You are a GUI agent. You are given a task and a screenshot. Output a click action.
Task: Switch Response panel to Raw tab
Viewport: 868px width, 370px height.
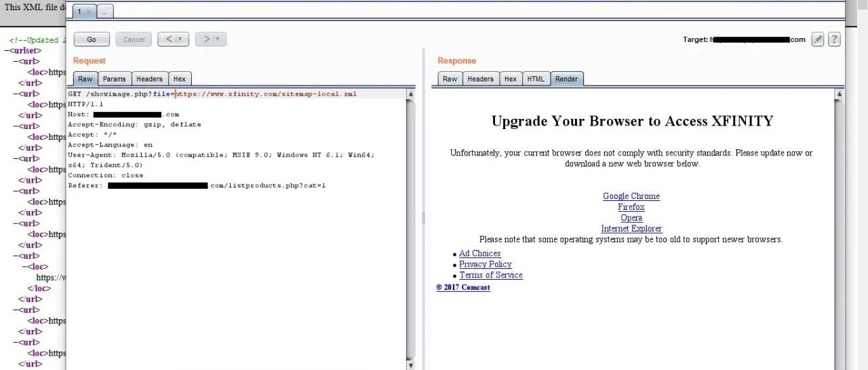pyautogui.click(x=450, y=79)
